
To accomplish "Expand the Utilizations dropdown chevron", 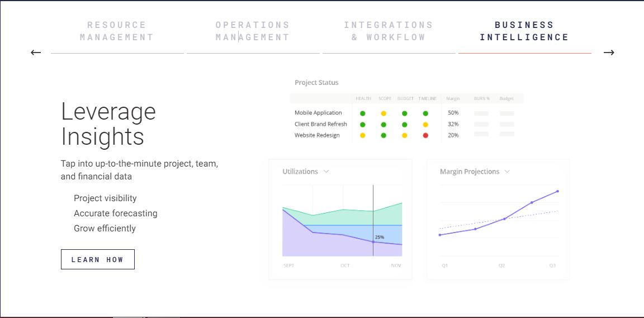I will coord(326,172).
